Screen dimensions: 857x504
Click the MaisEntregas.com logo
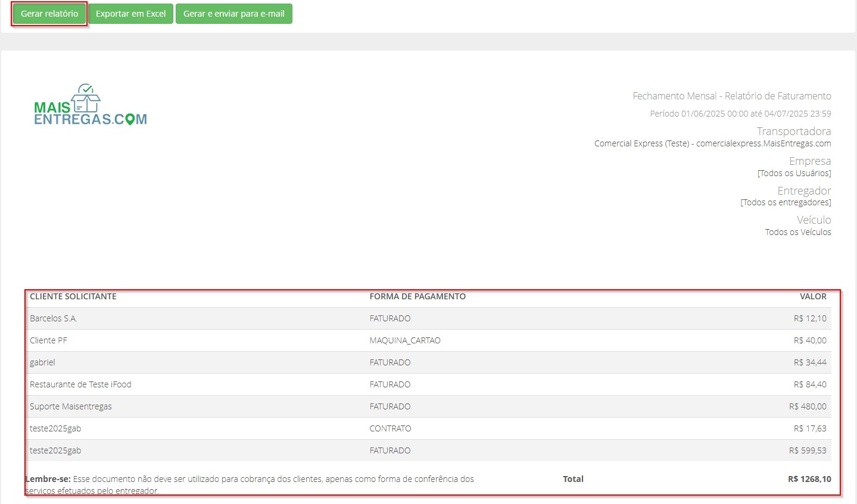pyautogui.click(x=91, y=105)
